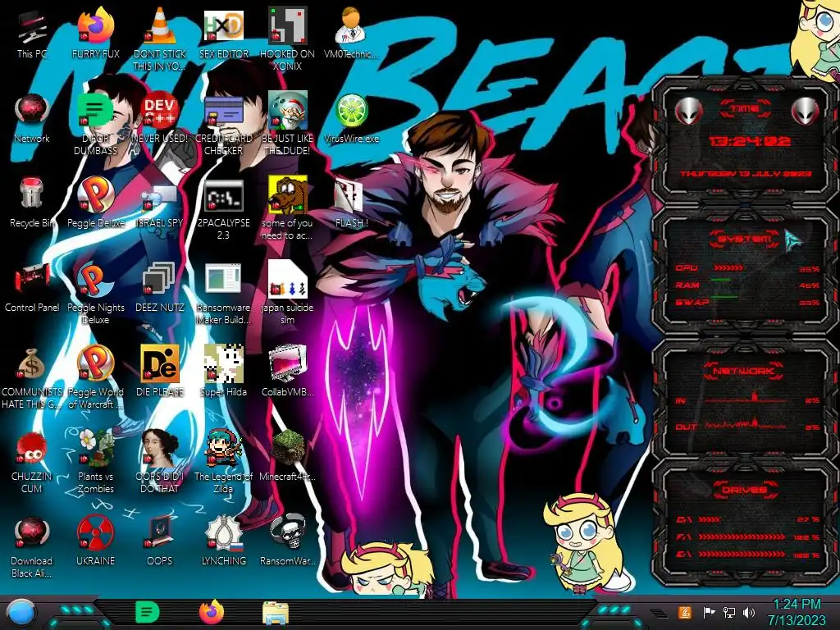Open the green chat app on taskbar

click(148, 612)
